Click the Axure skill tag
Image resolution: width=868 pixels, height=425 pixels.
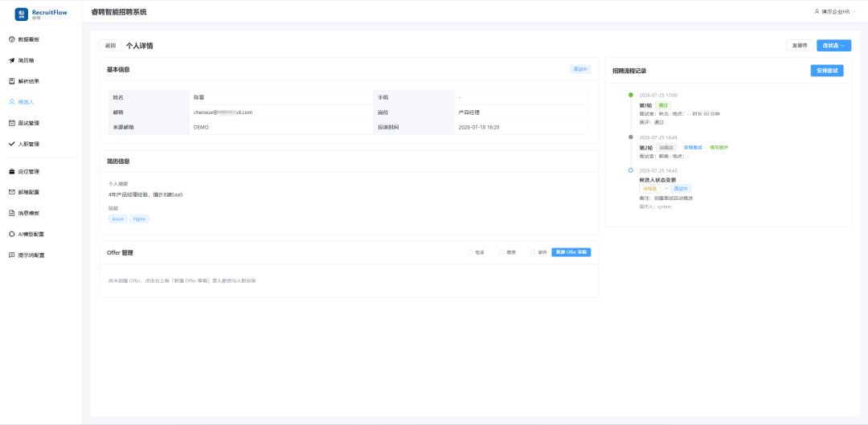click(x=118, y=219)
